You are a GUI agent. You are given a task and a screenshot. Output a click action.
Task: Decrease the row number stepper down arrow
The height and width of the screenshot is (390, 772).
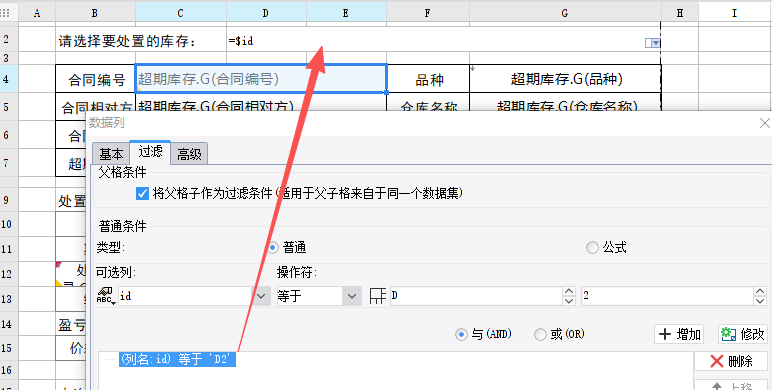(x=760, y=300)
